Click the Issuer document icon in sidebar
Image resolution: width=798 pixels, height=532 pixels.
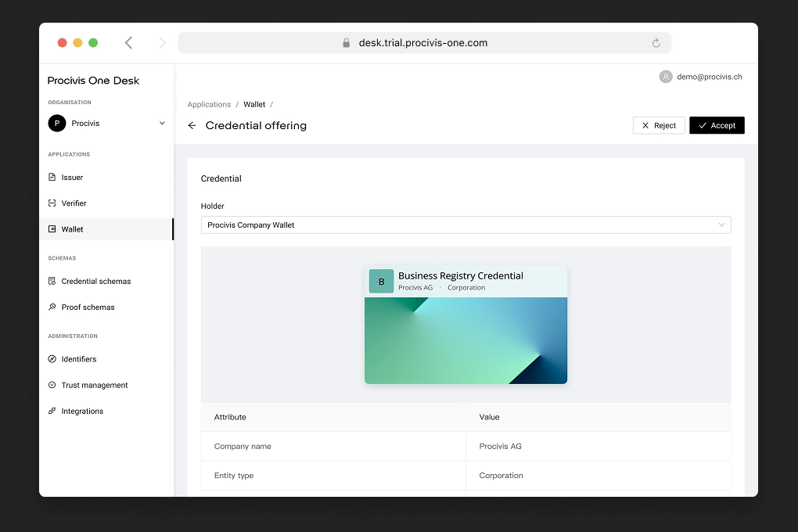pyautogui.click(x=52, y=177)
